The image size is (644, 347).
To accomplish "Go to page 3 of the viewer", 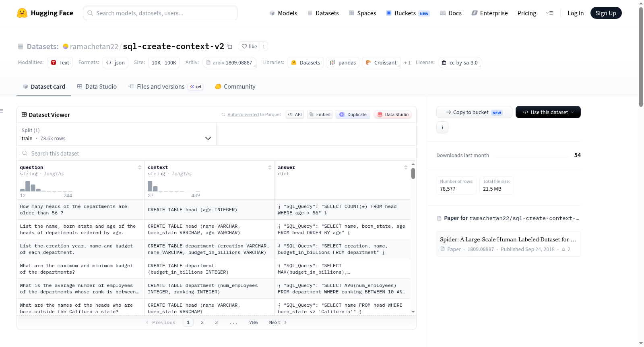I will tap(216, 322).
